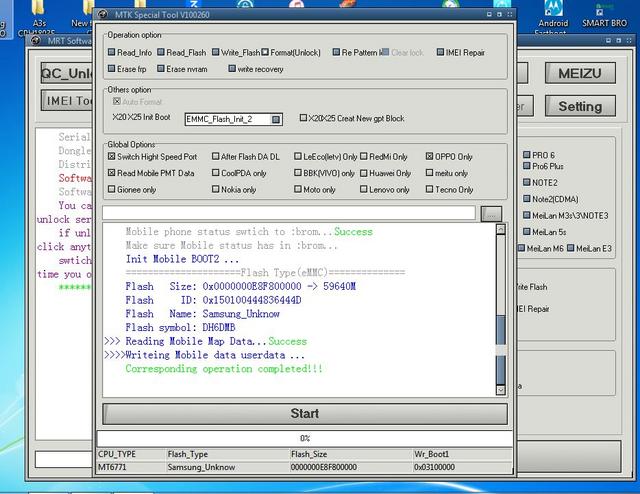The height and width of the screenshot is (494, 640).
Task: Click MEIZU button in MRT window
Action: pyautogui.click(x=580, y=73)
